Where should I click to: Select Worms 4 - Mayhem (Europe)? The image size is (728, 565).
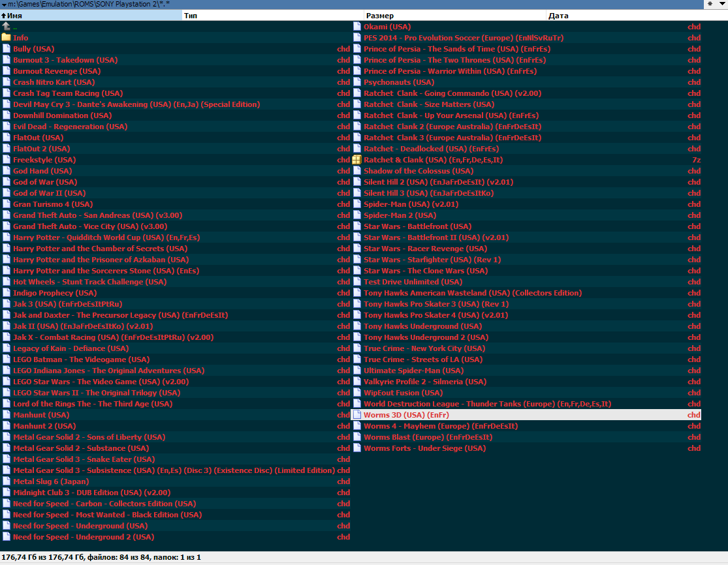tap(441, 426)
